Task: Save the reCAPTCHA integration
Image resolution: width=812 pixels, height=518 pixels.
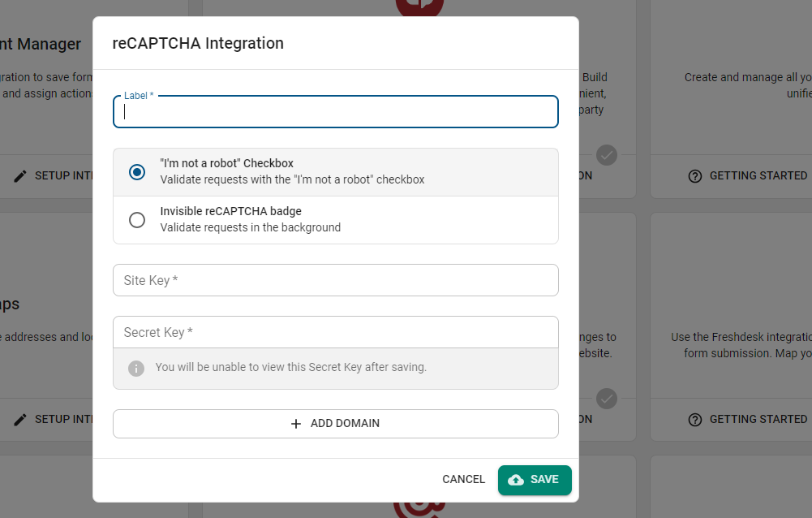Action: coord(535,480)
